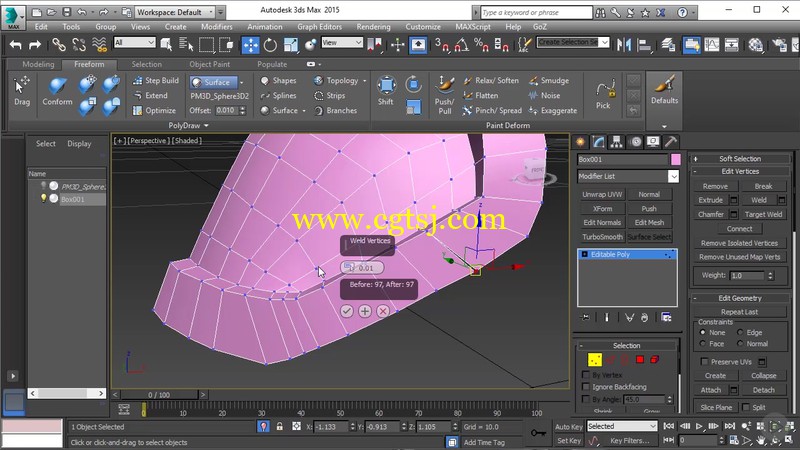The height and width of the screenshot is (450, 800).
Task: Open the Workspace Default dropdown
Action: (175, 12)
